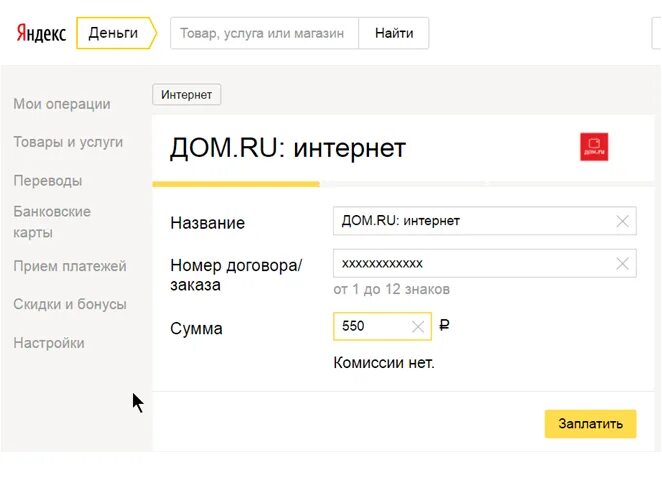Click the Найти search button
This screenshot has width=662, height=480.
coord(394,33)
